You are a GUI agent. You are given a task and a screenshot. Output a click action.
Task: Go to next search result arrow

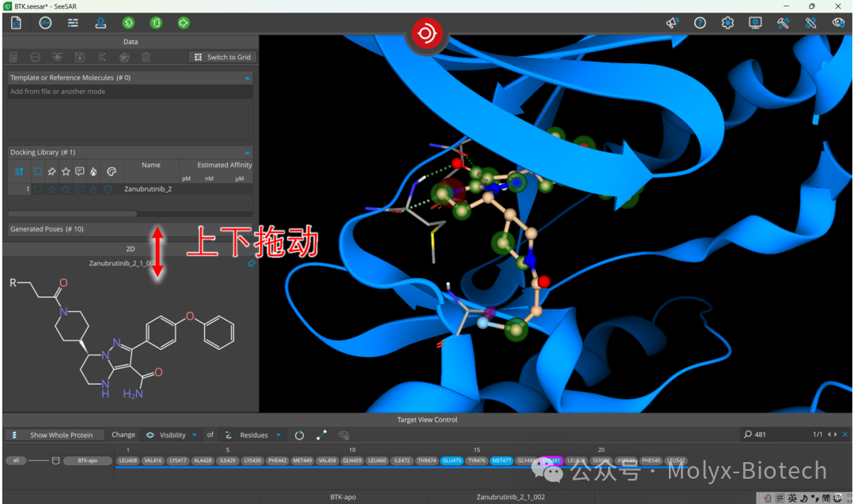836,434
